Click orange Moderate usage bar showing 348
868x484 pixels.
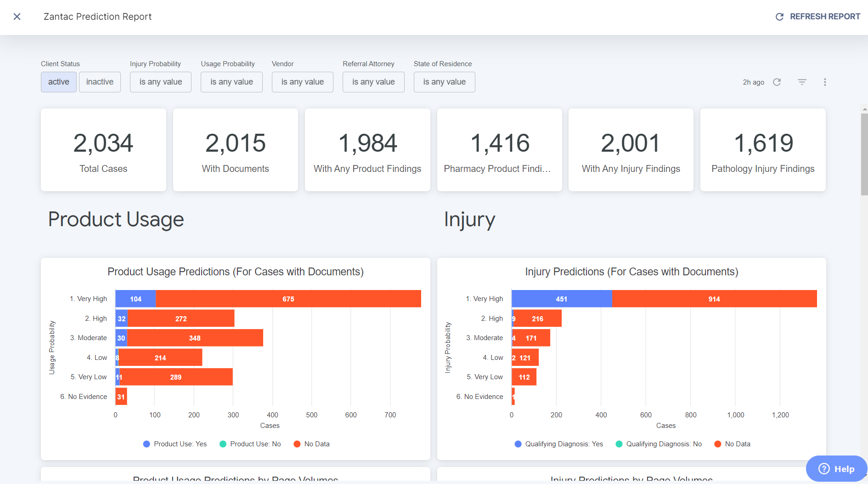pyautogui.click(x=195, y=338)
